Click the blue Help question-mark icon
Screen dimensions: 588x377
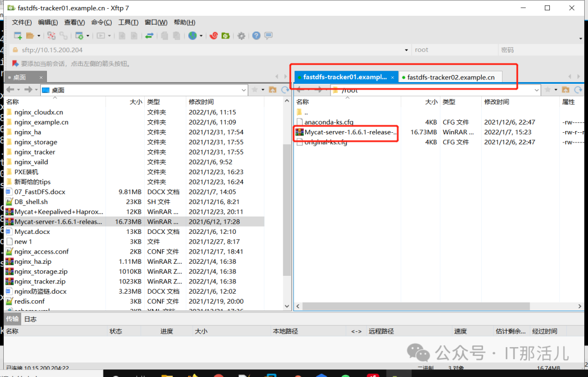(256, 35)
